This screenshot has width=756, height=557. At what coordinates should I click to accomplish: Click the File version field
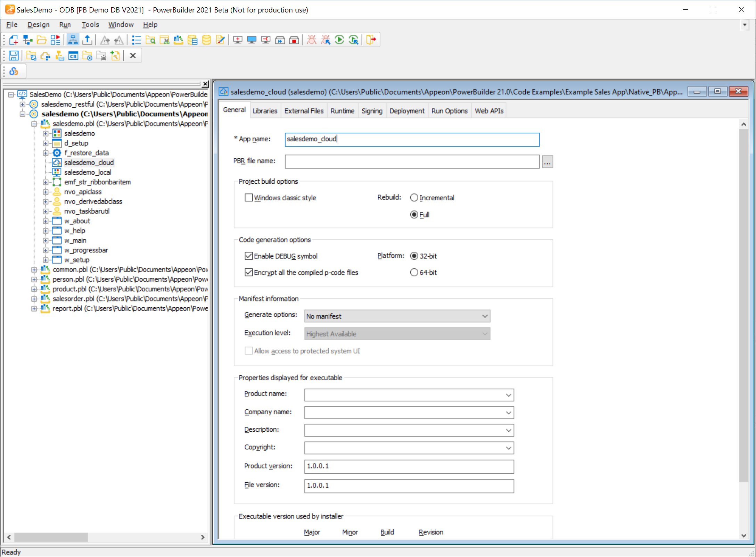tap(409, 486)
